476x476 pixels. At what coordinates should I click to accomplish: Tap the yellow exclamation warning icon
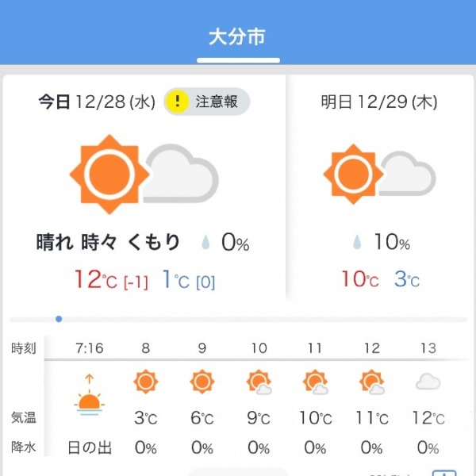point(177,102)
